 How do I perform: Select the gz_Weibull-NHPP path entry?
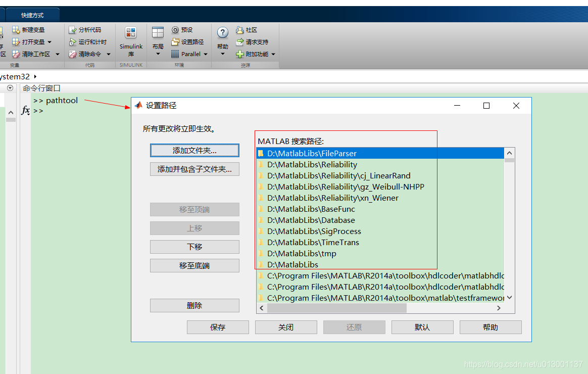(380, 187)
